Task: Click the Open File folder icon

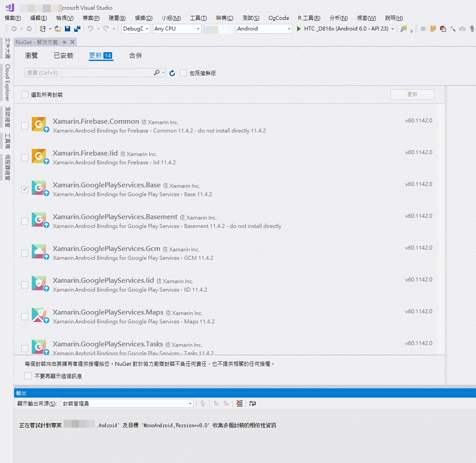Action: [58, 29]
